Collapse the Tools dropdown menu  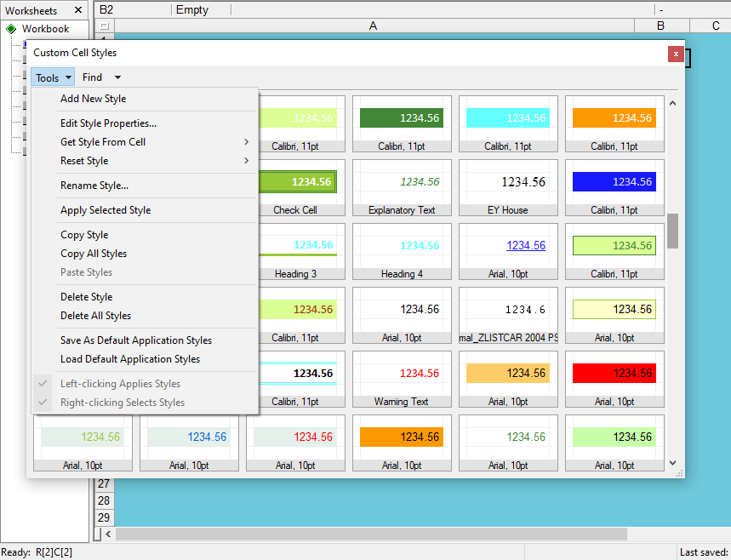(53, 77)
